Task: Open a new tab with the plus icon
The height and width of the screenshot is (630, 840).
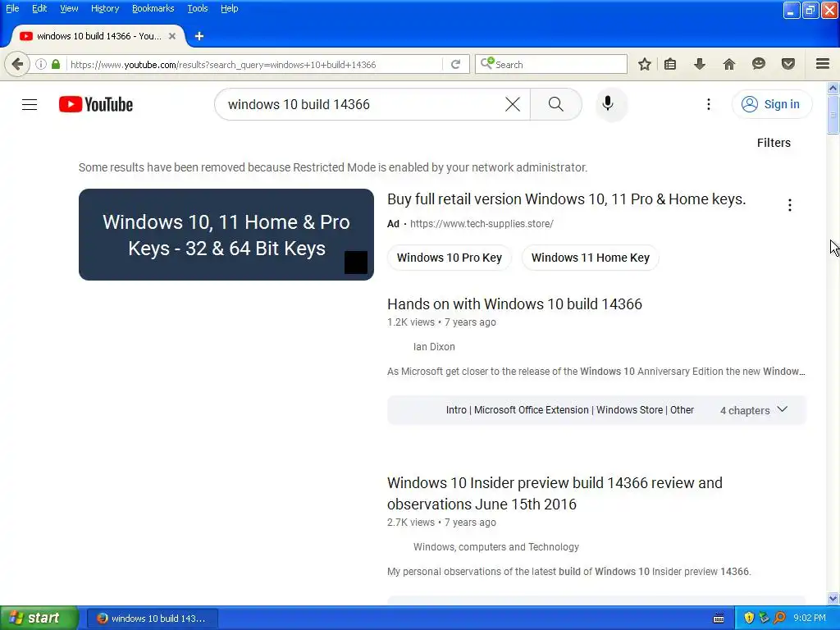Action: tap(199, 36)
